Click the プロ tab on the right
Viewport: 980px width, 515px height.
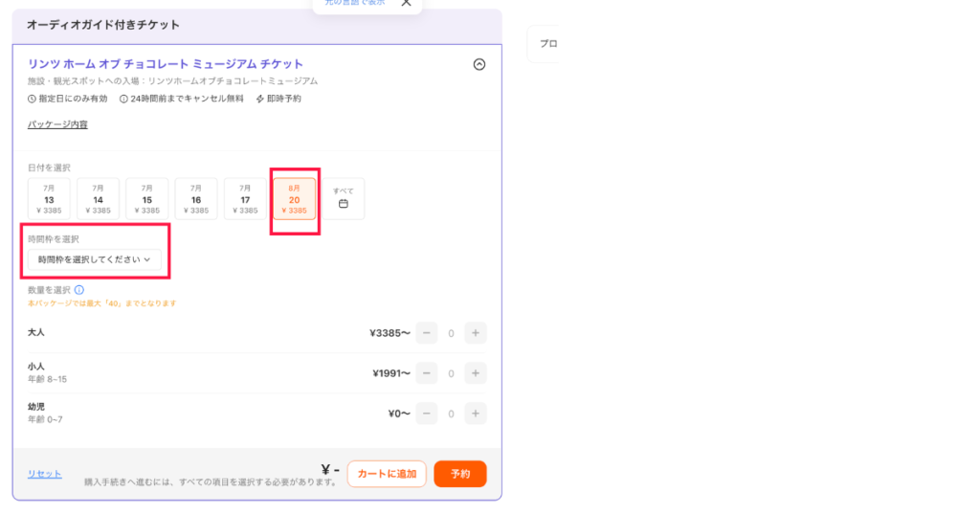(x=548, y=44)
